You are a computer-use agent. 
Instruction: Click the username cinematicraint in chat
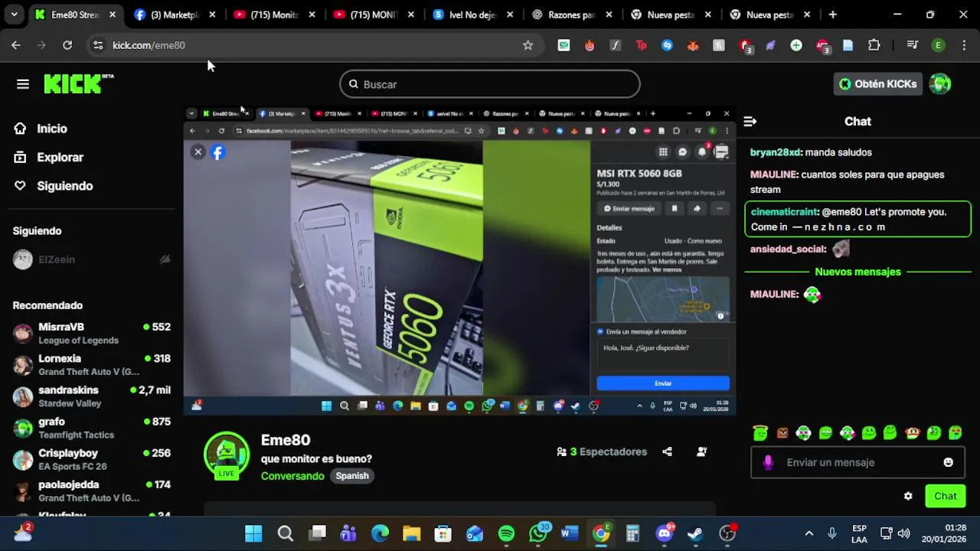click(x=785, y=212)
